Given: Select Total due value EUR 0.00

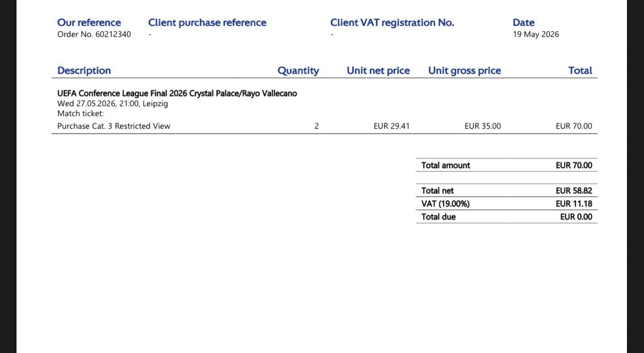Looking at the screenshot, I should 576,217.
